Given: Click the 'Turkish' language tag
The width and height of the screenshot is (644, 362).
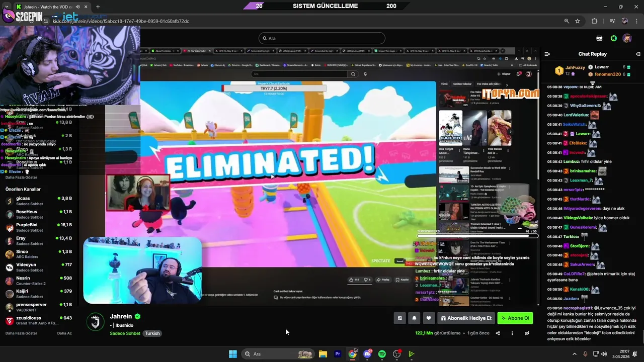Looking at the screenshot, I should (x=152, y=333).
